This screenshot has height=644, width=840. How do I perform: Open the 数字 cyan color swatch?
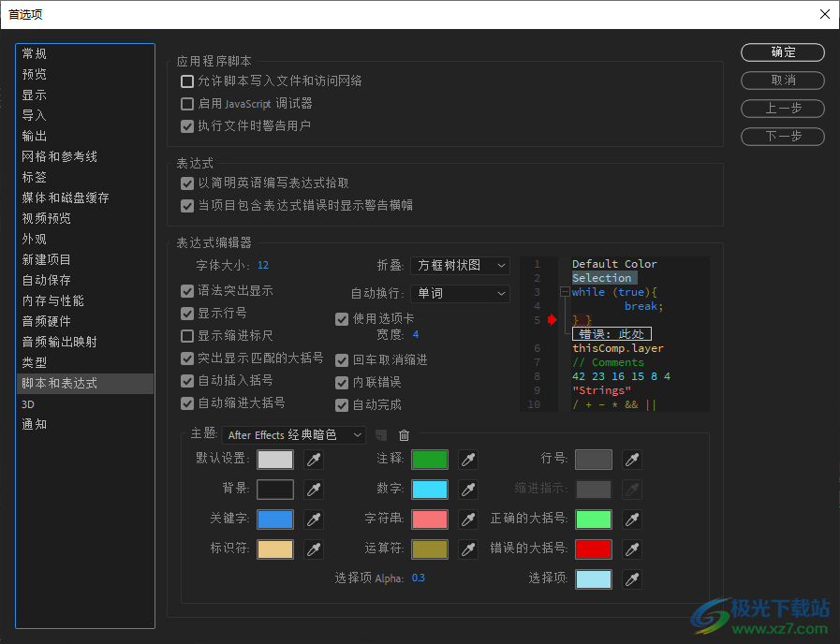(430, 490)
